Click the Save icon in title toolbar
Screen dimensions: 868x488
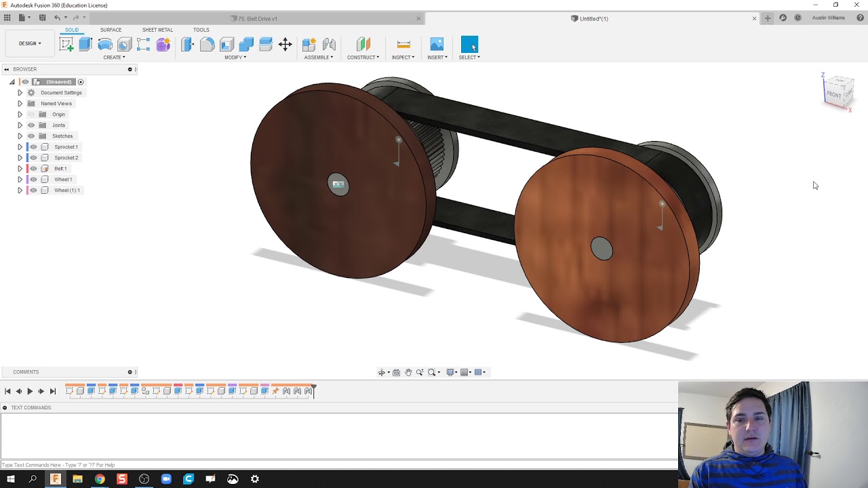[42, 18]
